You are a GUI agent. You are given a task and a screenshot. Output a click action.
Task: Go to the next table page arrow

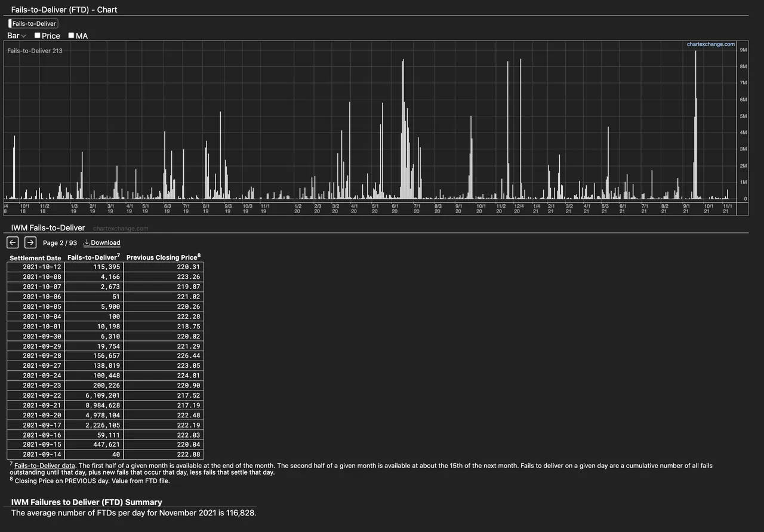coord(30,242)
